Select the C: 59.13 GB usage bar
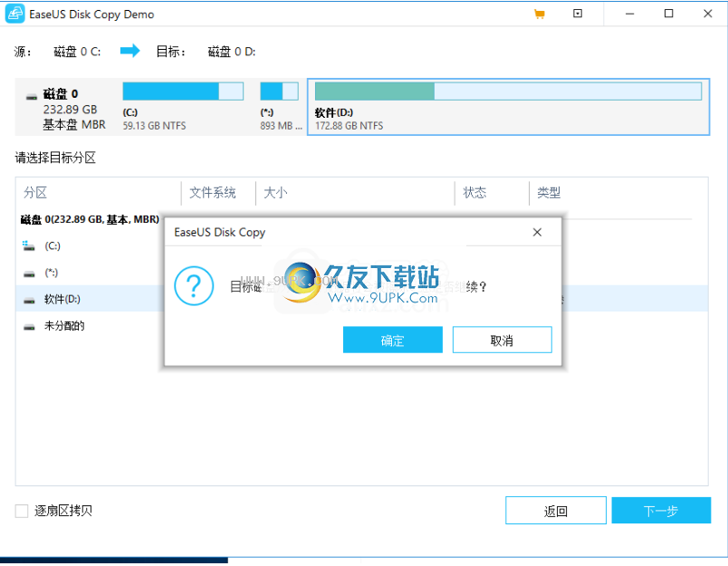728x566 pixels. click(x=183, y=91)
